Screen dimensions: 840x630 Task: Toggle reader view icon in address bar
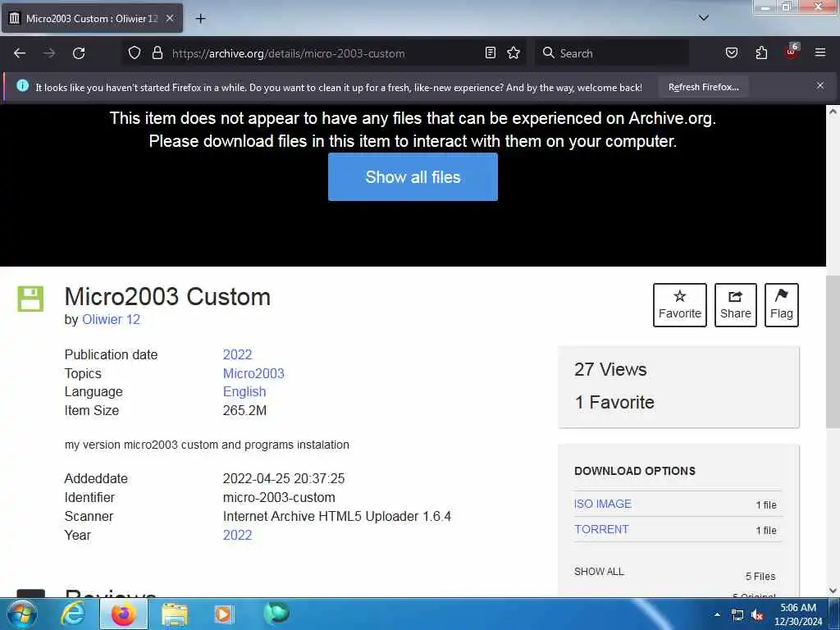click(491, 52)
